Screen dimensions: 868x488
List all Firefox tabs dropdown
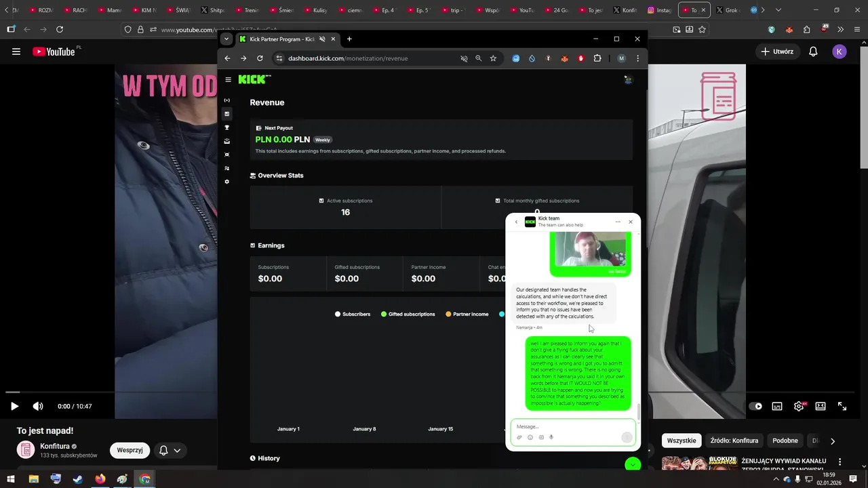point(778,10)
